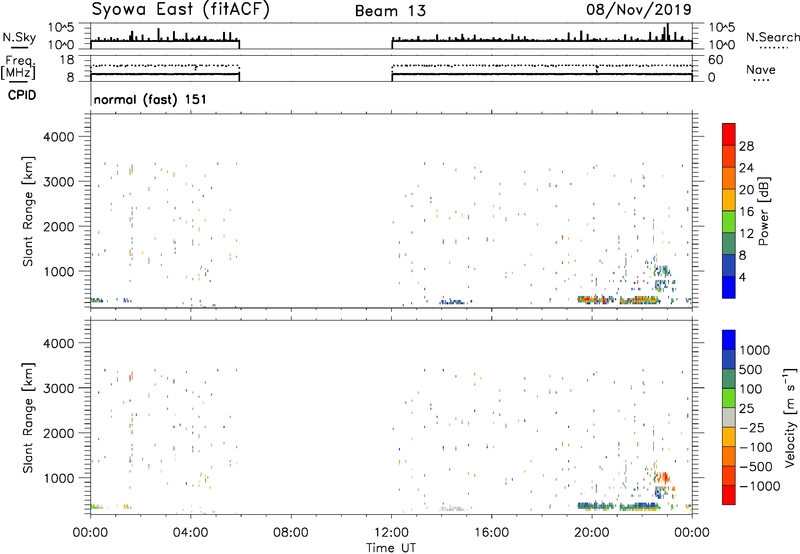The height and width of the screenshot is (554, 800).
Task: Click the 'Syowa East (fitACF)' title text
Action: click(x=180, y=10)
